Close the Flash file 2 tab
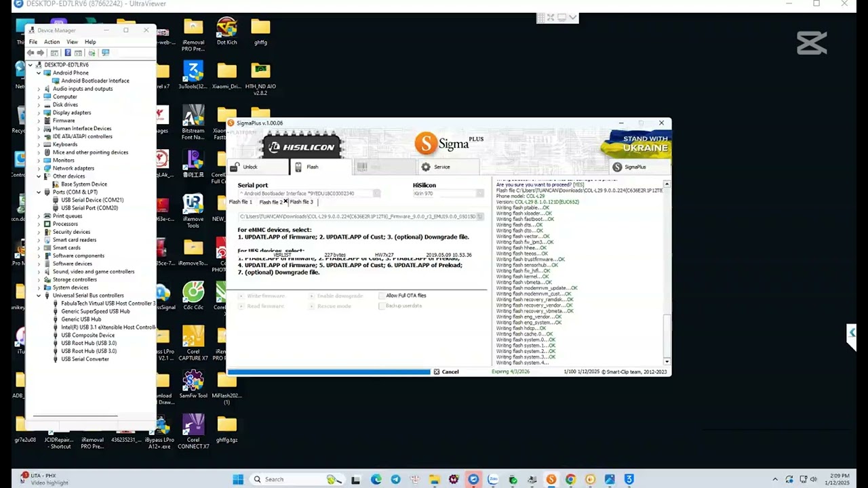 point(285,202)
